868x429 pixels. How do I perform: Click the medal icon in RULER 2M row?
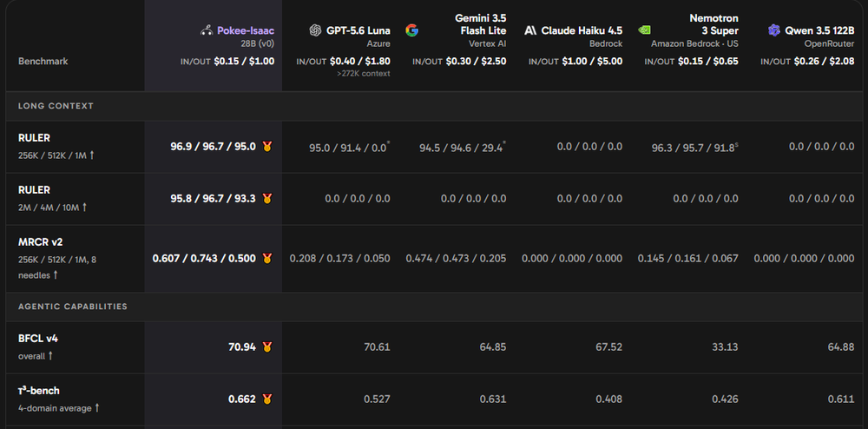point(267,198)
